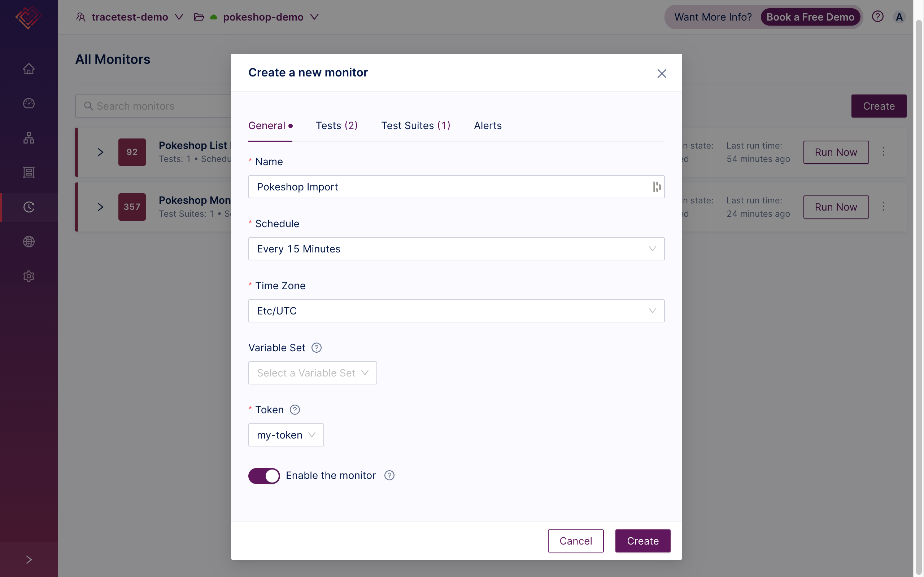924x577 pixels.
Task: Click the Tracetest logo icon
Action: pos(28,17)
